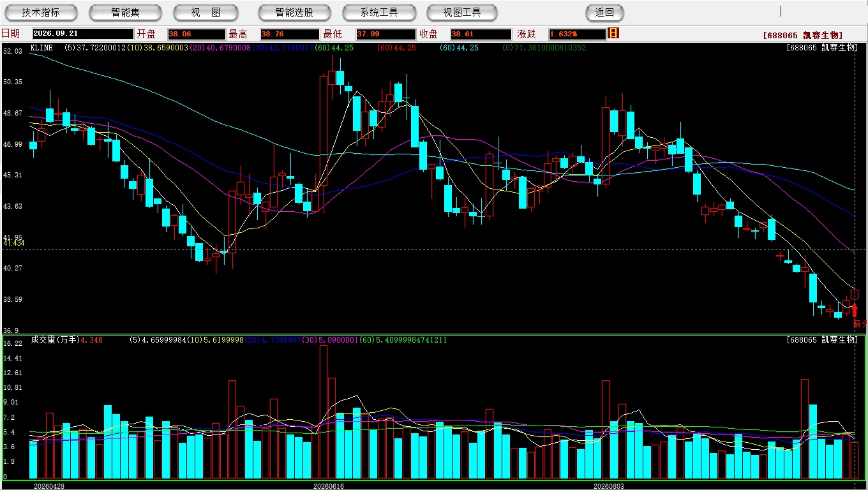Open the 智能集 menu button
The height and width of the screenshot is (490, 868).
tap(125, 12)
